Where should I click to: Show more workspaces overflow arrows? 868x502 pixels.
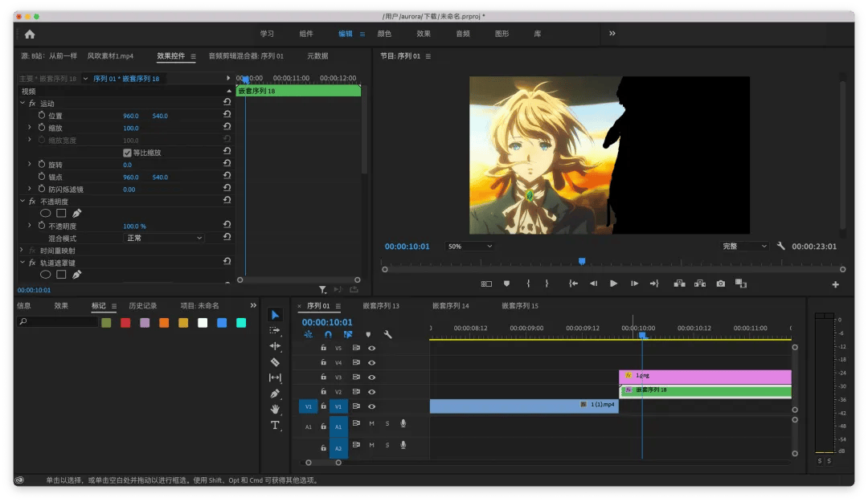click(612, 34)
